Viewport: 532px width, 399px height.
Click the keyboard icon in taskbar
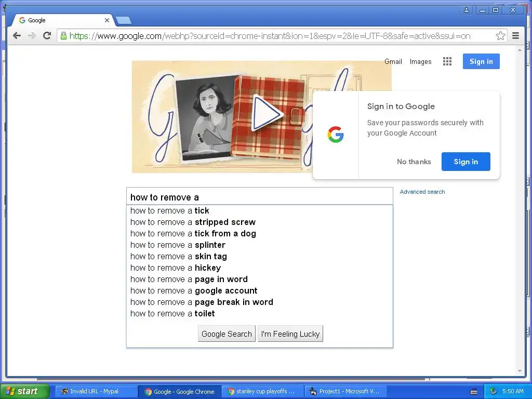(474, 392)
